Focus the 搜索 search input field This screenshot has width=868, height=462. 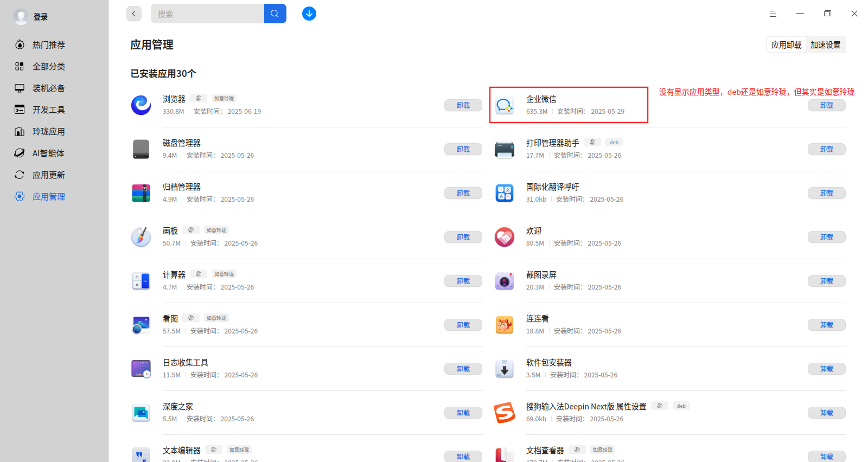click(207, 14)
